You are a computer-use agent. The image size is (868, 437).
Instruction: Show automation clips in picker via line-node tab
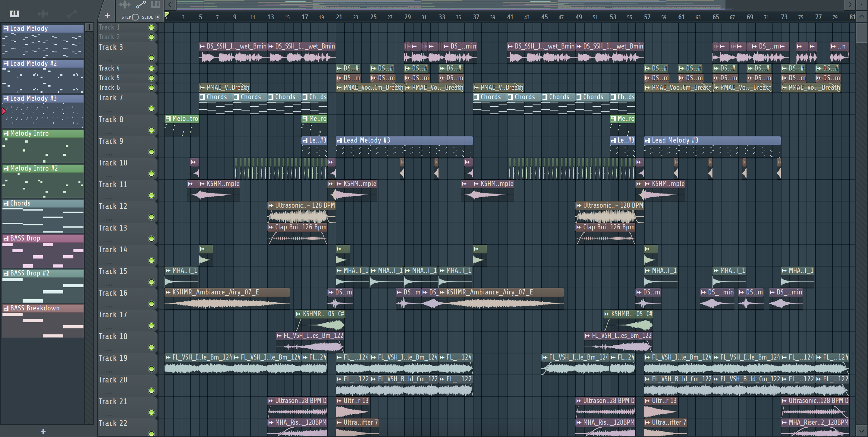tap(72, 14)
